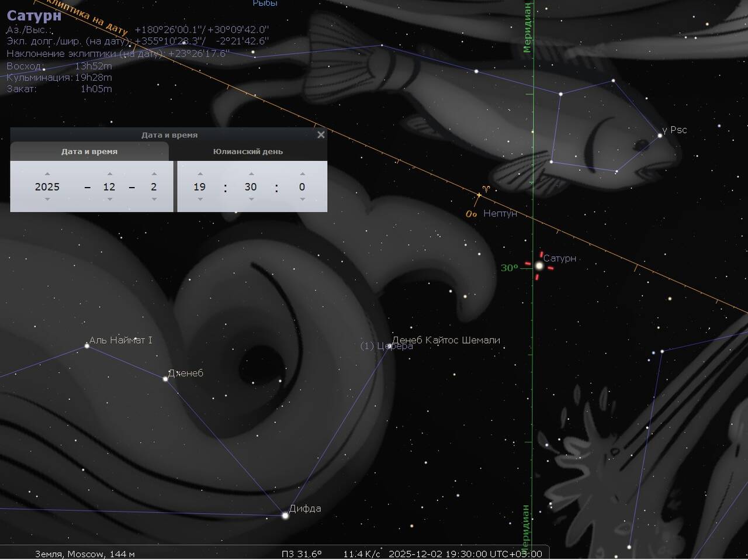Select the Дата и время tab
This screenshot has height=560, width=748.
click(x=89, y=151)
